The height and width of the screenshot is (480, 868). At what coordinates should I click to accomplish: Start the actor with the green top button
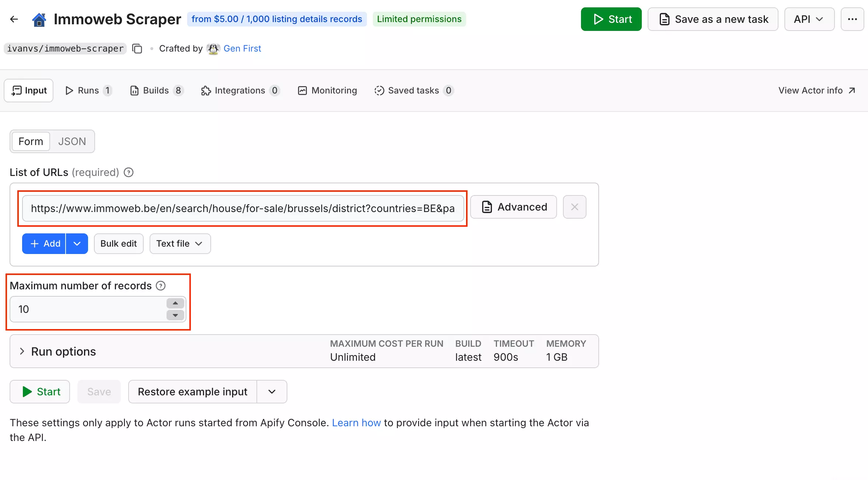pos(611,19)
